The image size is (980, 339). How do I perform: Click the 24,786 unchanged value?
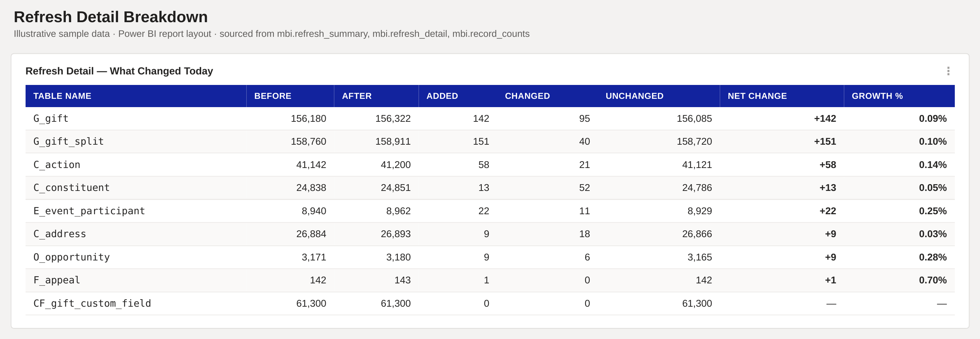[697, 188]
